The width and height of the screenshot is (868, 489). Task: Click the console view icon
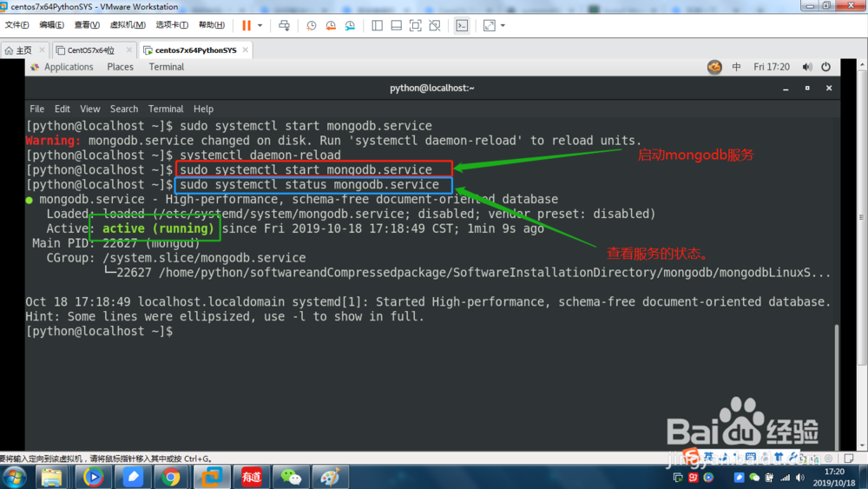(462, 25)
